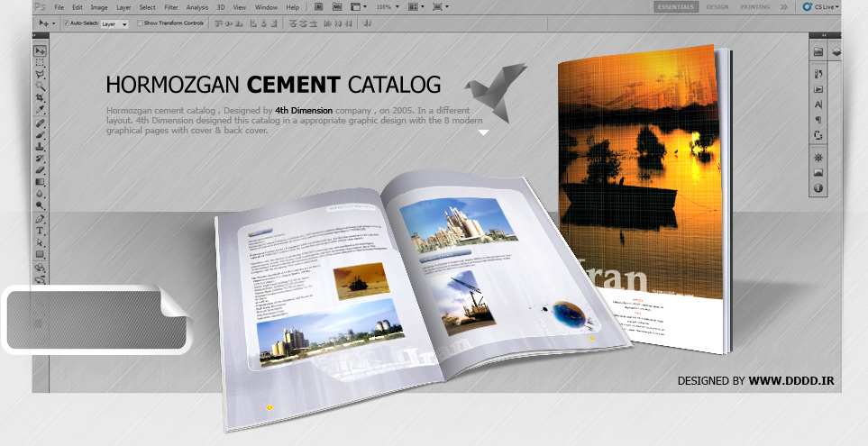Open the Help menu
The width and height of the screenshot is (868, 446).
tap(292, 8)
